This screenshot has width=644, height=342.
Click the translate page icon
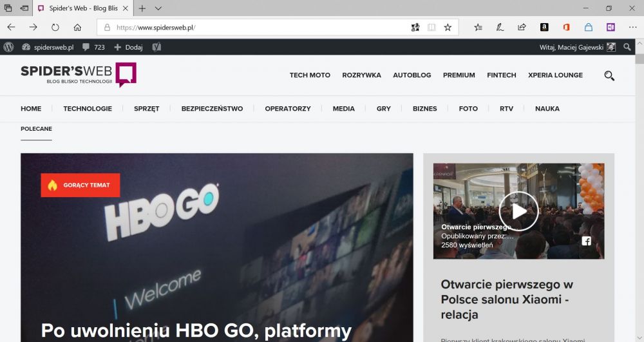click(415, 28)
